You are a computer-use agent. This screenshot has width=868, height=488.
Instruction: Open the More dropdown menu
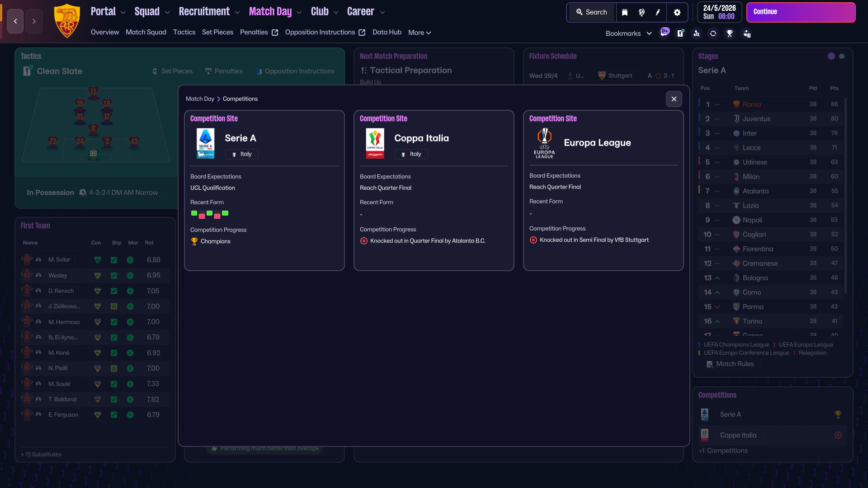point(419,33)
